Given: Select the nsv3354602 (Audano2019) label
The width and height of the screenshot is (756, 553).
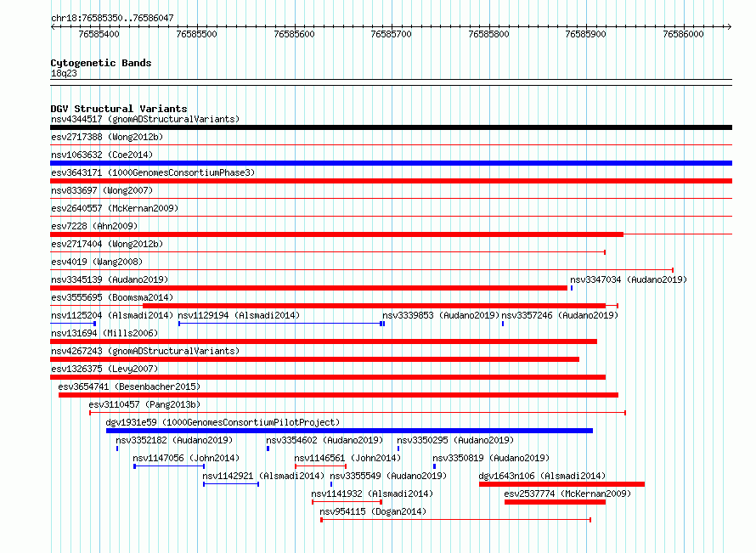Looking at the screenshot, I should 324,440.
